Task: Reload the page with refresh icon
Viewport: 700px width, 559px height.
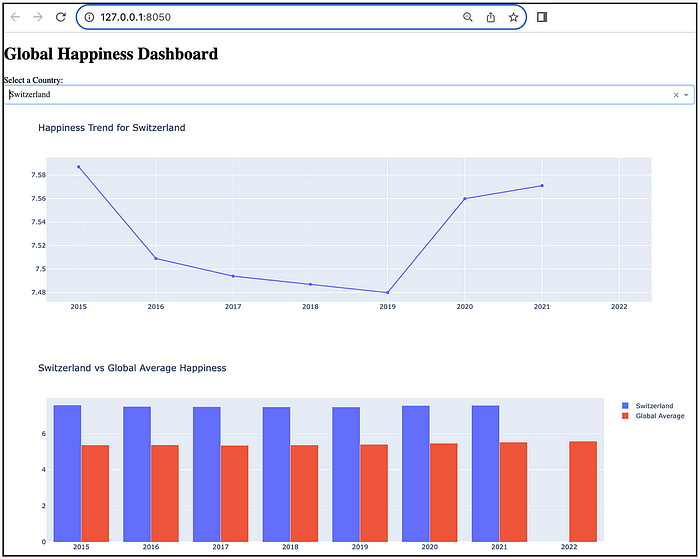Action: (x=61, y=17)
